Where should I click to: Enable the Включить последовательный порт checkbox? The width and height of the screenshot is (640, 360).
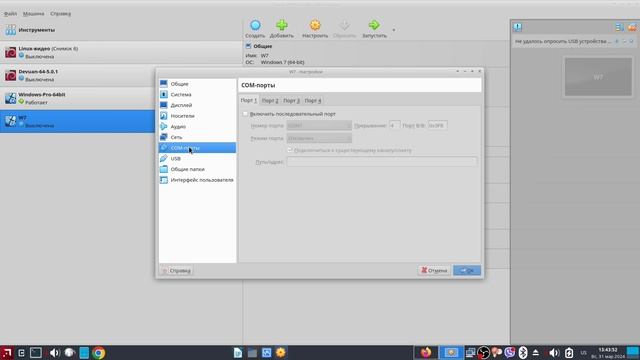(245, 114)
